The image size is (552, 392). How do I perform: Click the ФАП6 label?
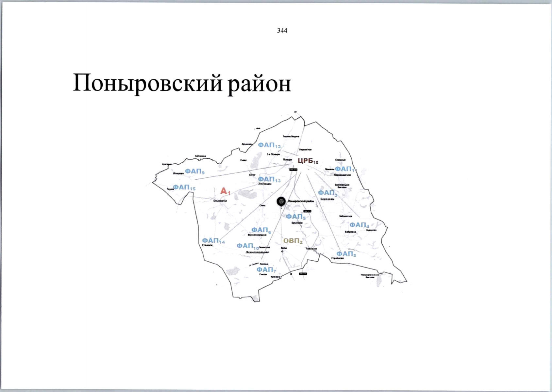[261, 230]
